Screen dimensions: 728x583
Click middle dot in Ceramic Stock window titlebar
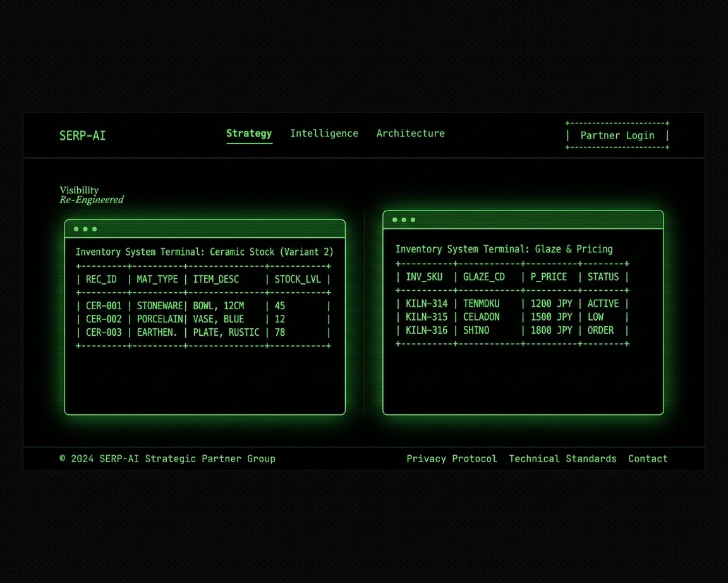85,229
